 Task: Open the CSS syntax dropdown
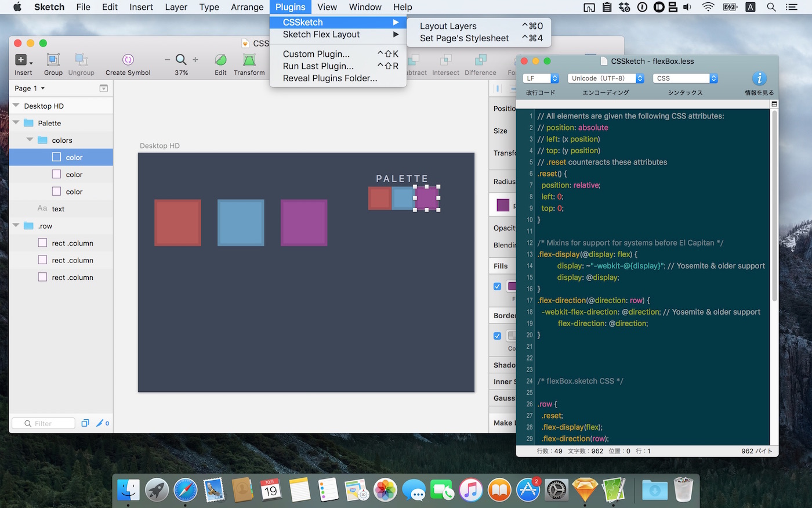pos(685,78)
